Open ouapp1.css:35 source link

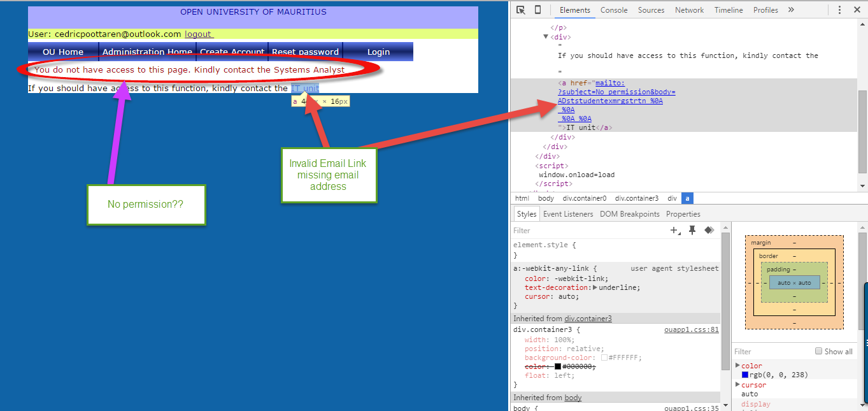[x=691, y=408]
